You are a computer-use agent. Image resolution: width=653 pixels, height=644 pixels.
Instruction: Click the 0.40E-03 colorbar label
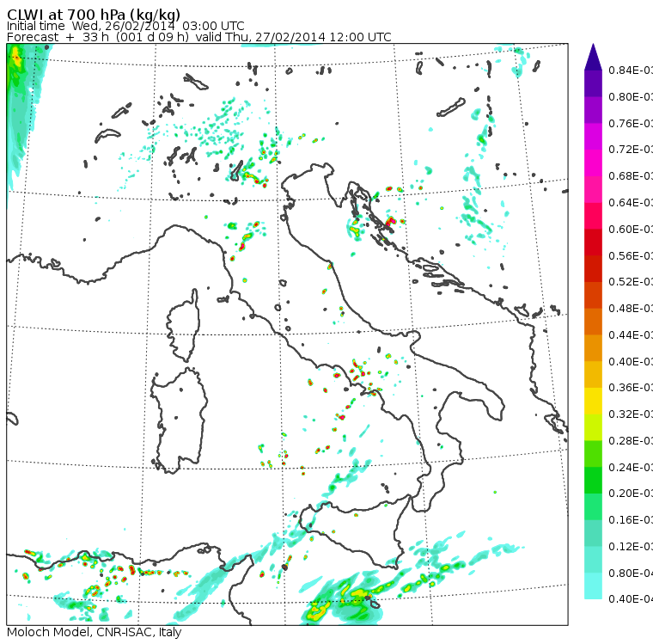pos(631,361)
